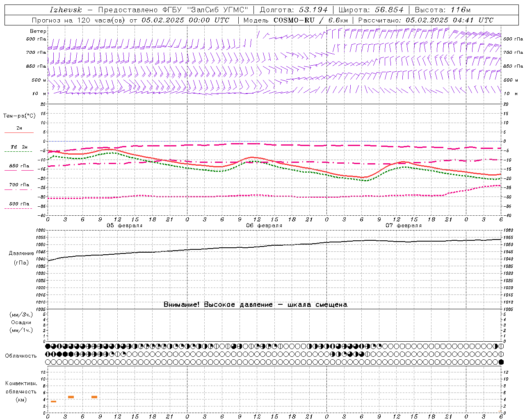Click the Облачность cloud cover label

[21, 356]
